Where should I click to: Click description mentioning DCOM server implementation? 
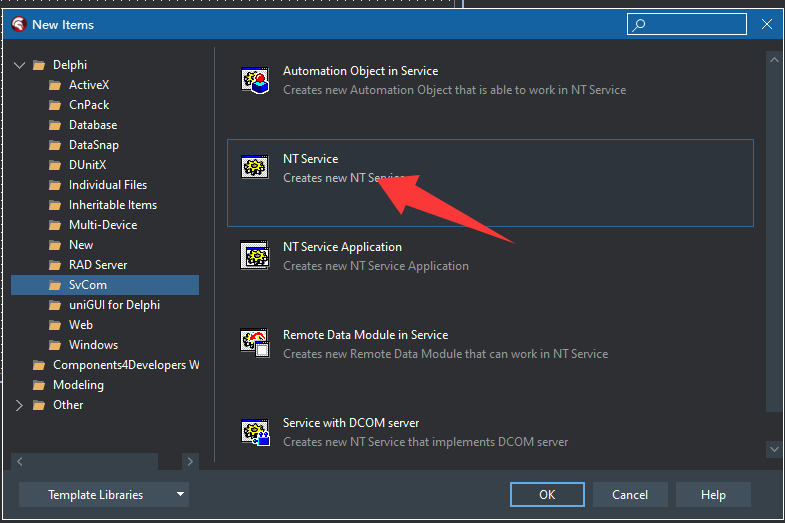(x=426, y=442)
